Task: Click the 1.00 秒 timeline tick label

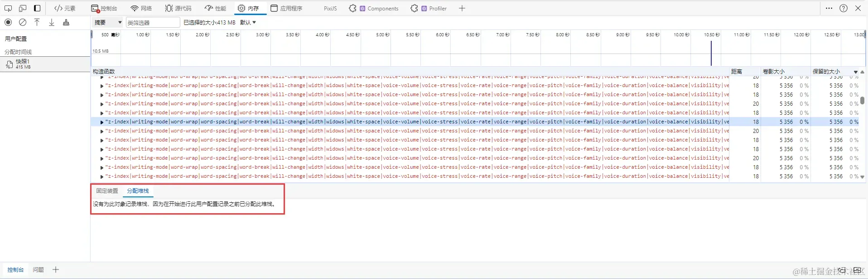Action: pyautogui.click(x=142, y=34)
